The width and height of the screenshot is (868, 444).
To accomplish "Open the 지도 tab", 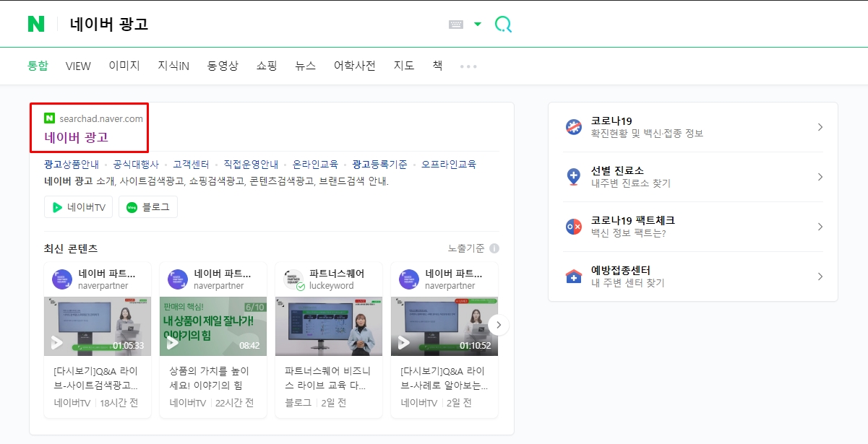I will click(x=404, y=66).
